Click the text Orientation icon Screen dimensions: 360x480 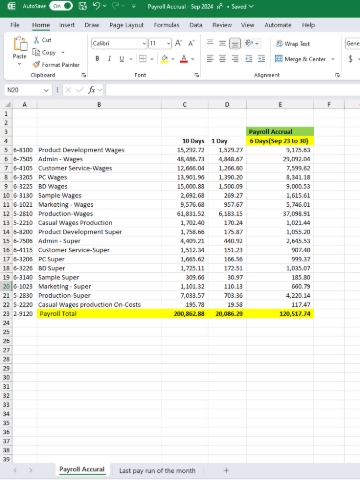(249, 43)
